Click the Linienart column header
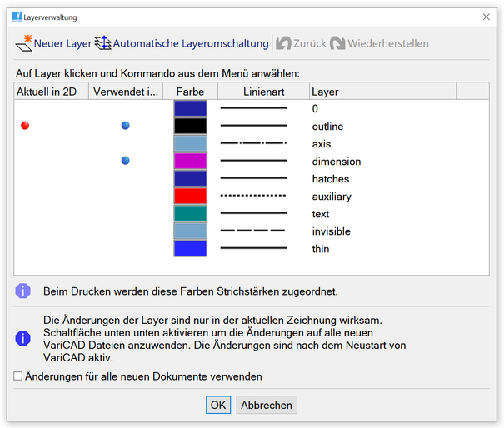504x428 pixels. click(x=264, y=92)
